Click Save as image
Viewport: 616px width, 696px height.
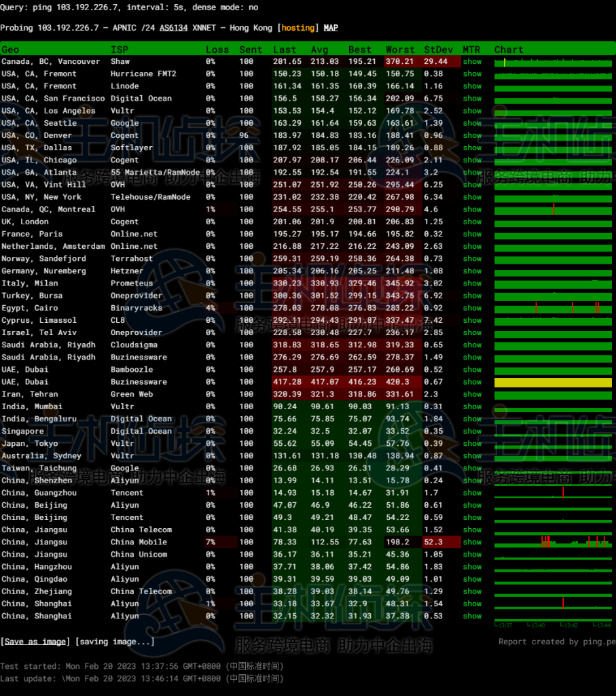pos(35,642)
